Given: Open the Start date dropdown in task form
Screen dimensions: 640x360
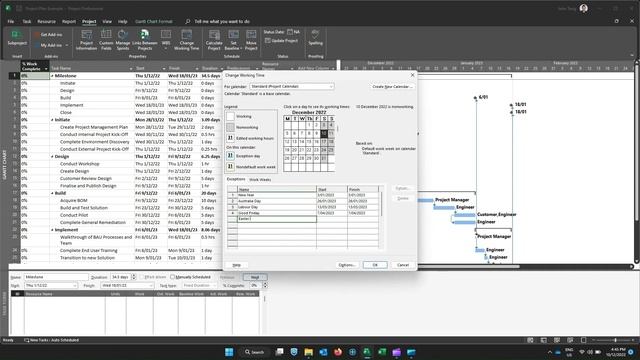Looking at the screenshot, I should pos(75,286).
